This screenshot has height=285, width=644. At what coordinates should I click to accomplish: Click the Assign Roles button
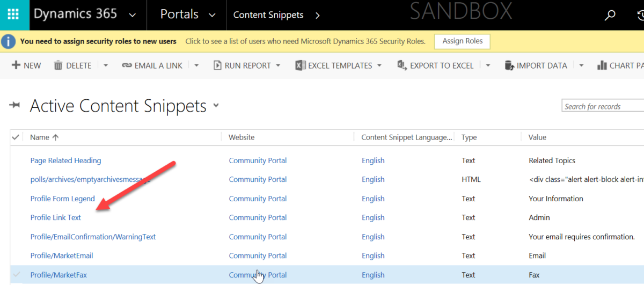(x=462, y=41)
